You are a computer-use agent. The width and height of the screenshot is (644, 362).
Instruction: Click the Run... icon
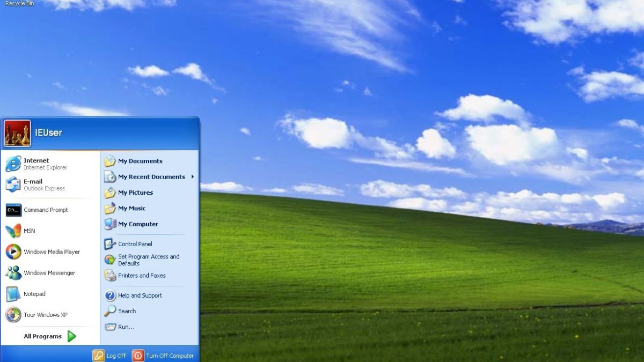coord(110,327)
